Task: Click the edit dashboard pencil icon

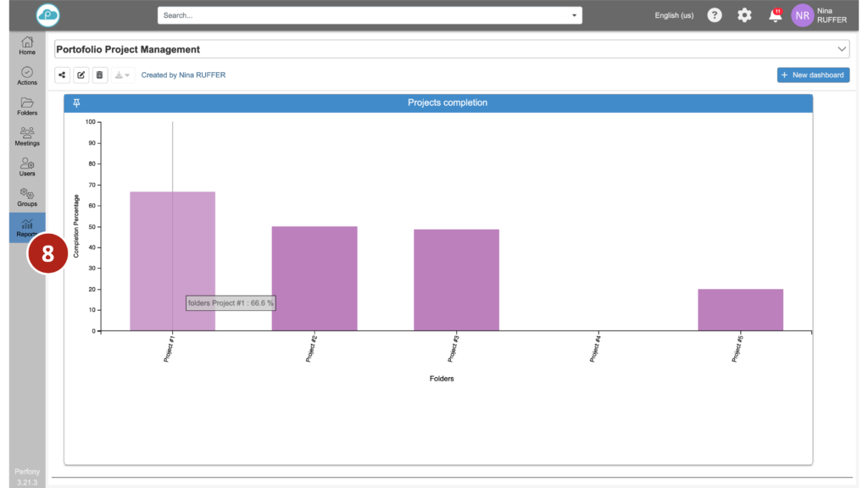Action: coord(81,75)
